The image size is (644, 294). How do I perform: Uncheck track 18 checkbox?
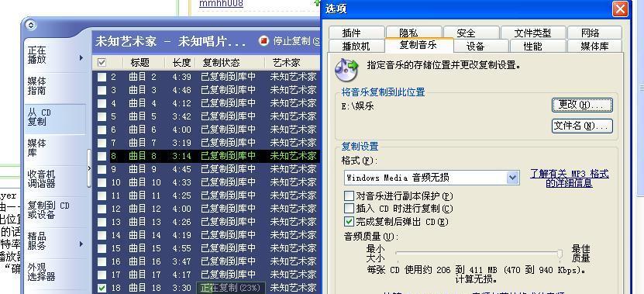click(x=102, y=288)
